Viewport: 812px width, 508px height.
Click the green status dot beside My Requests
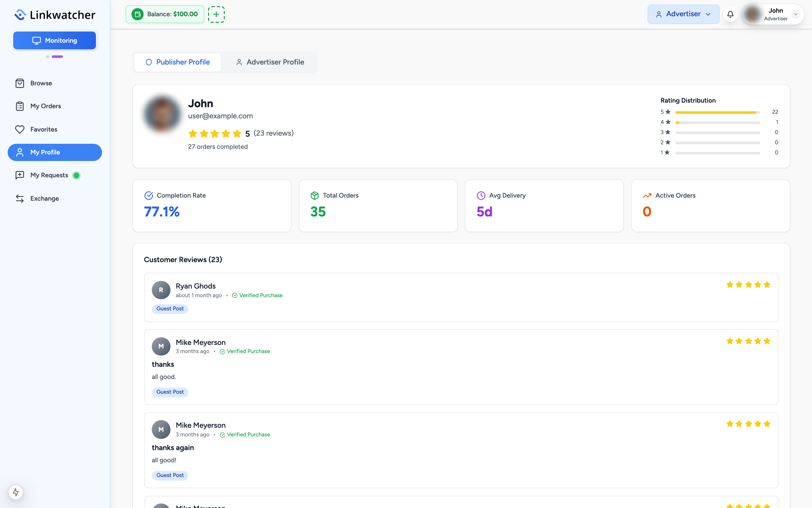pyautogui.click(x=76, y=175)
